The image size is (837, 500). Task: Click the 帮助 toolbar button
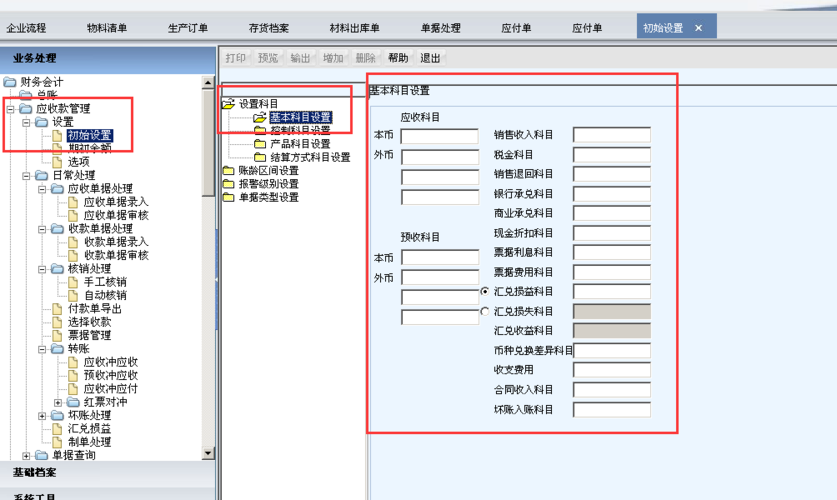pyautogui.click(x=398, y=58)
